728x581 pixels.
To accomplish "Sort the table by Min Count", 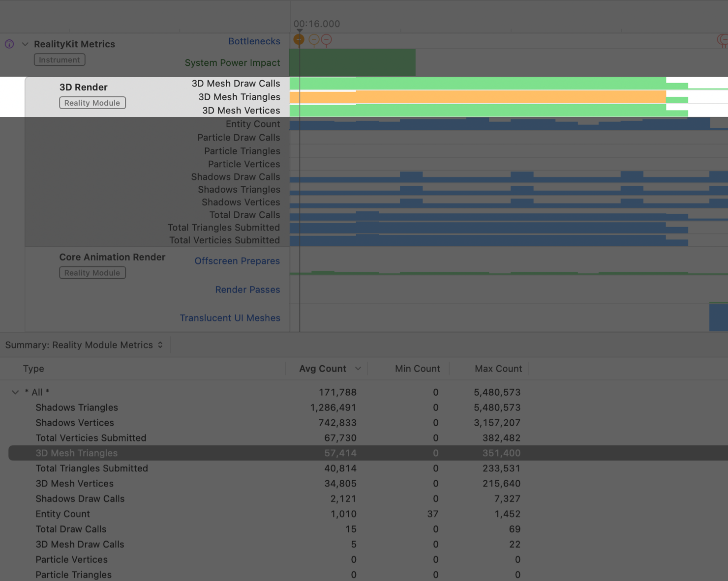I will pos(417,368).
